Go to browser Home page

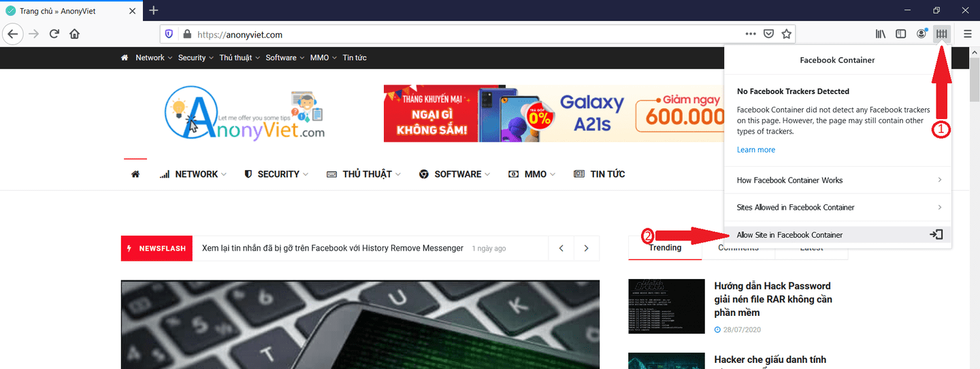point(75,34)
